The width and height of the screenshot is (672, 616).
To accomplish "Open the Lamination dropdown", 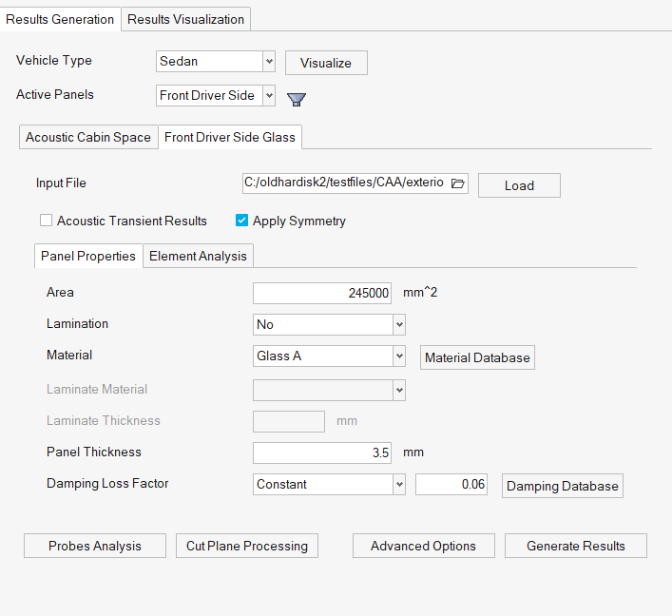I will (x=399, y=325).
